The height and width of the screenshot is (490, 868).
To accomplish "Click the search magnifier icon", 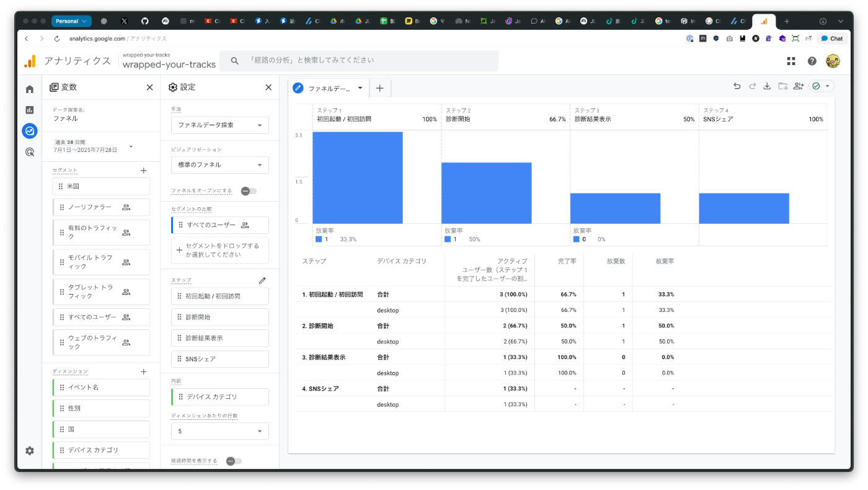I will (x=235, y=61).
